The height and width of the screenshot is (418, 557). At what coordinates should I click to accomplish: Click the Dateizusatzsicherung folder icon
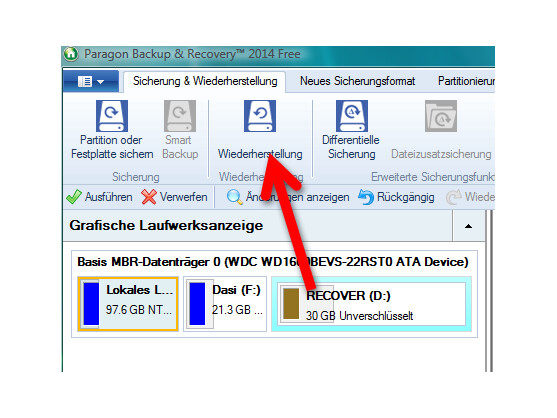point(441,116)
